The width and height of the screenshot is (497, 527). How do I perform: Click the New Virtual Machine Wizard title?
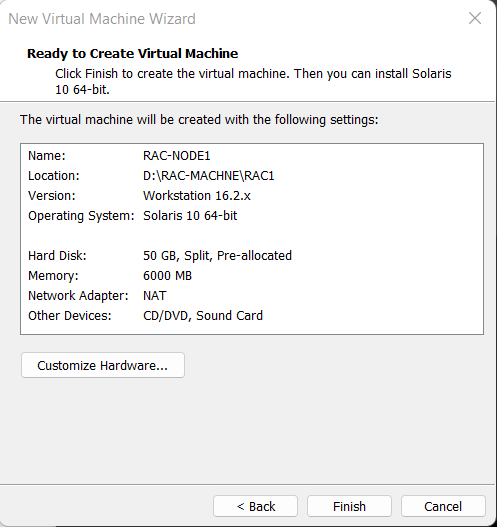tap(102, 19)
